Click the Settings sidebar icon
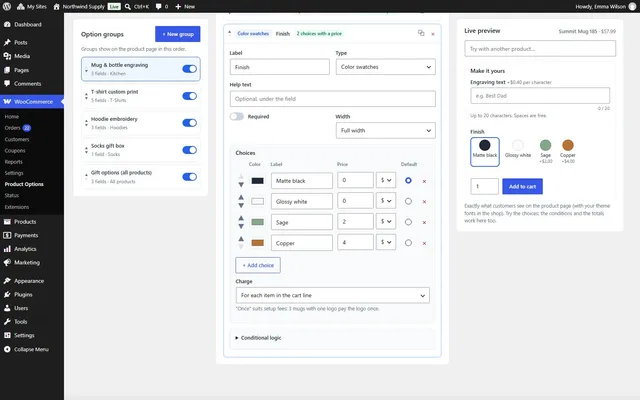Viewport: 640px width, 400px height. (7, 336)
